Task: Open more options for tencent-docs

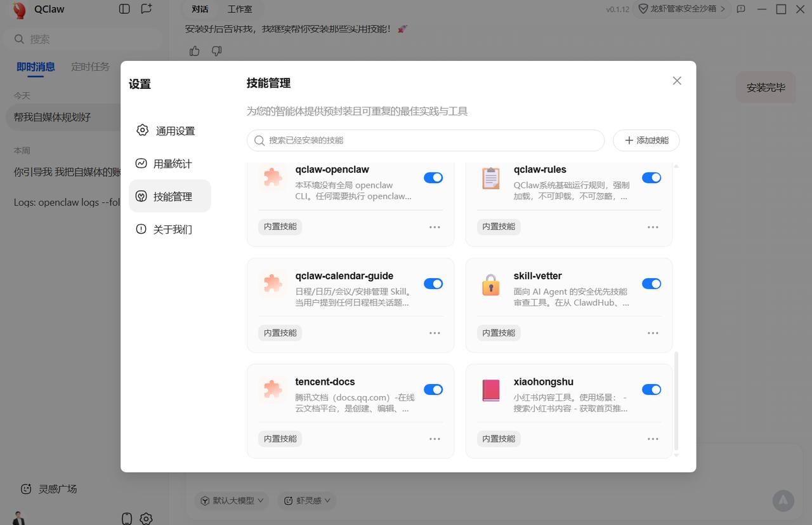Action: pos(435,439)
